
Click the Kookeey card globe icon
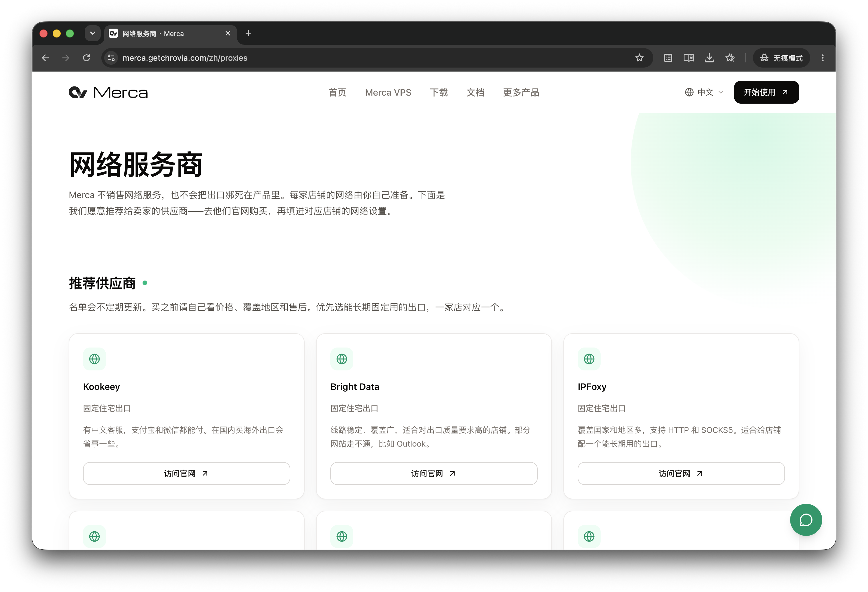[x=94, y=359]
